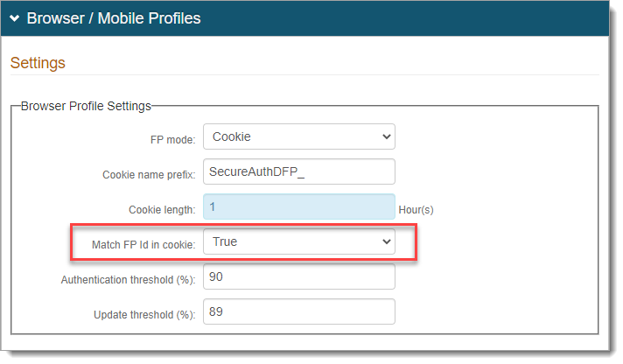
Task: Click the Cookie name prefix label
Action: pyautogui.click(x=148, y=174)
